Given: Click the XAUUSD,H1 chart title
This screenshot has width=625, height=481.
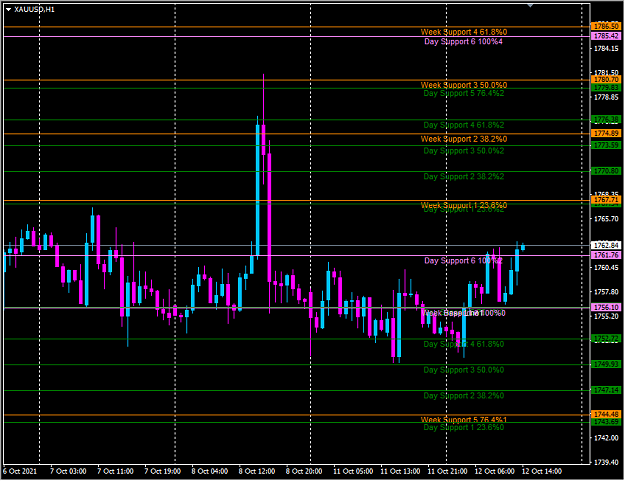Looking at the screenshot, I should [35, 10].
